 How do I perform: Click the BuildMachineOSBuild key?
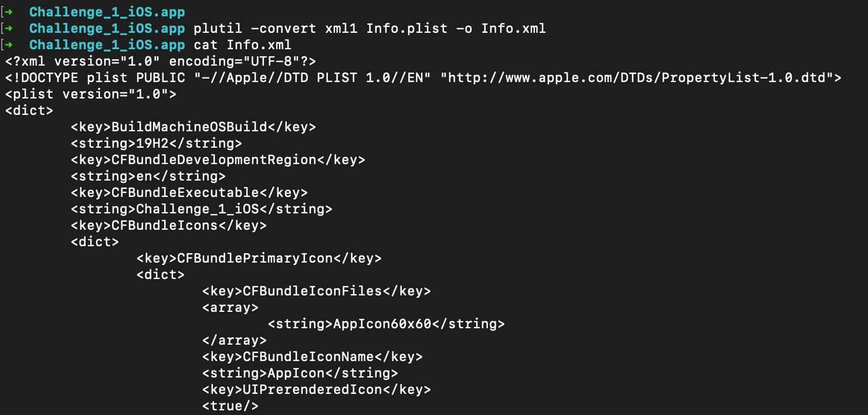pos(194,127)
